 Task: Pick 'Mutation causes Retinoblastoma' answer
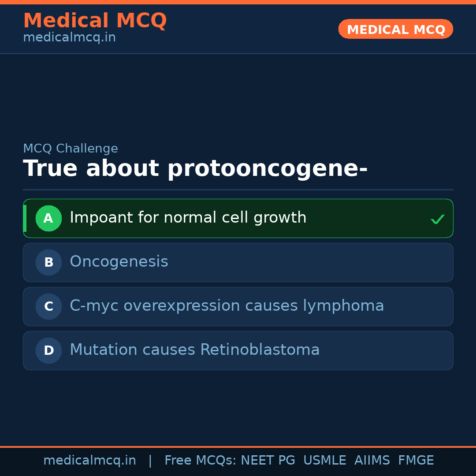194,350
